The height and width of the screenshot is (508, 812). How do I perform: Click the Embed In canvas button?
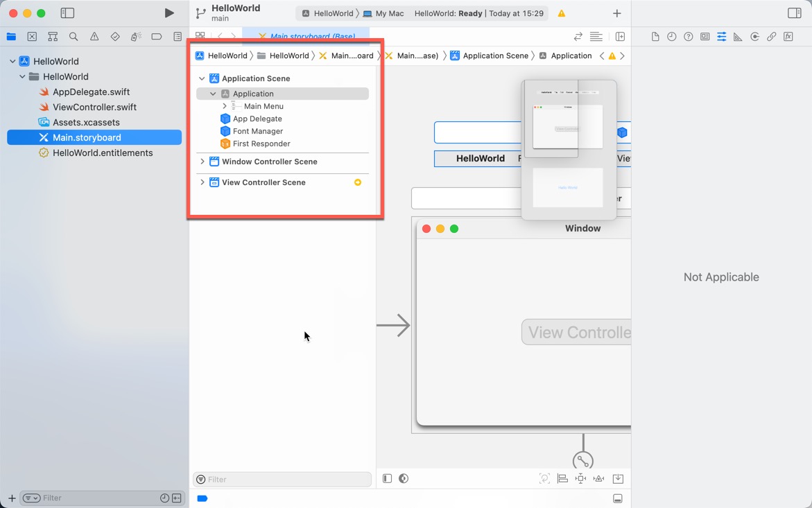(618, 478)
